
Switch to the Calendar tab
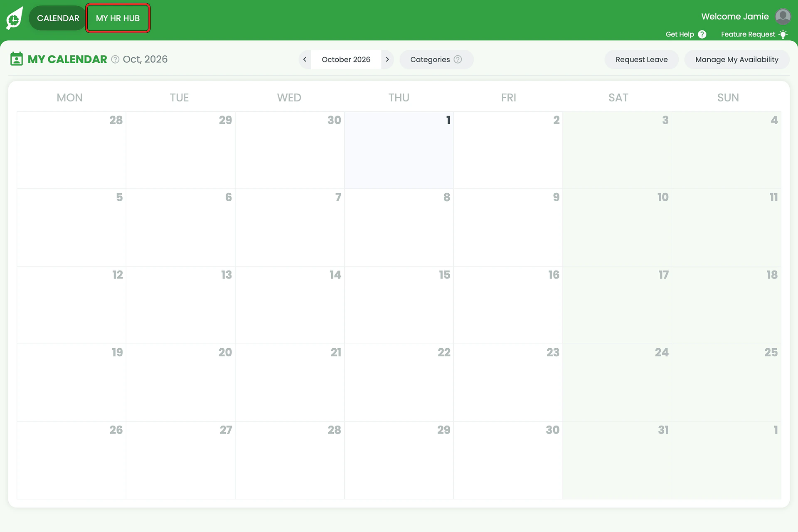coord(58,18)
